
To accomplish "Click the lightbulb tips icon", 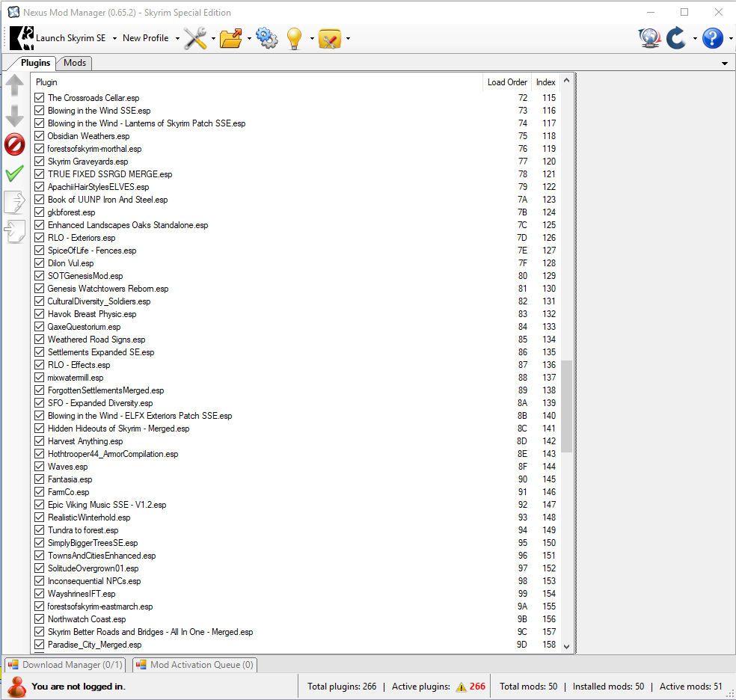I will point(294,38).
